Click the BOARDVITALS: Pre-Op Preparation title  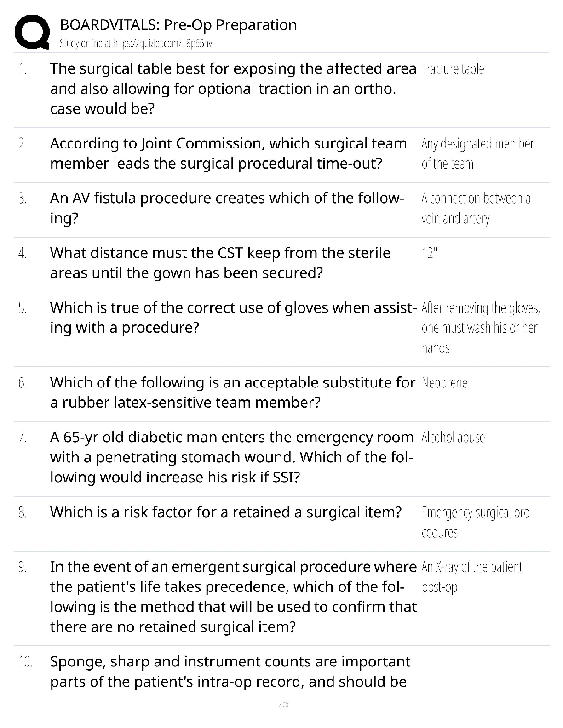178,25
